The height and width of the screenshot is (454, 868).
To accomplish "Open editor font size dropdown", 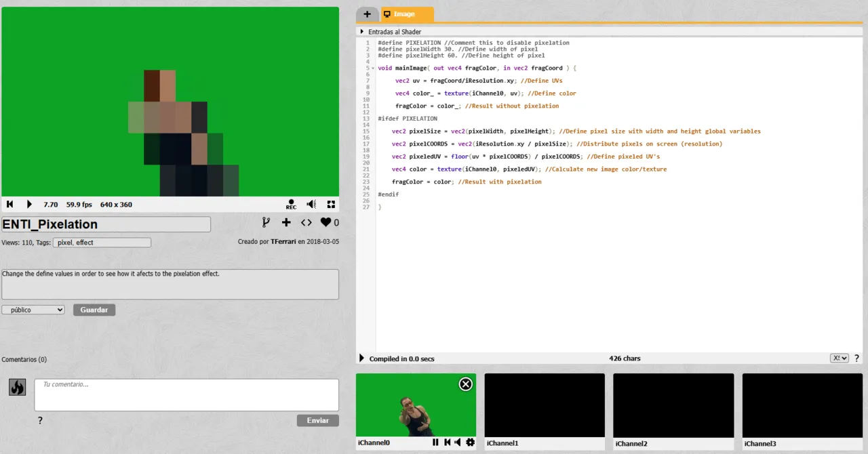I will 840,358.
